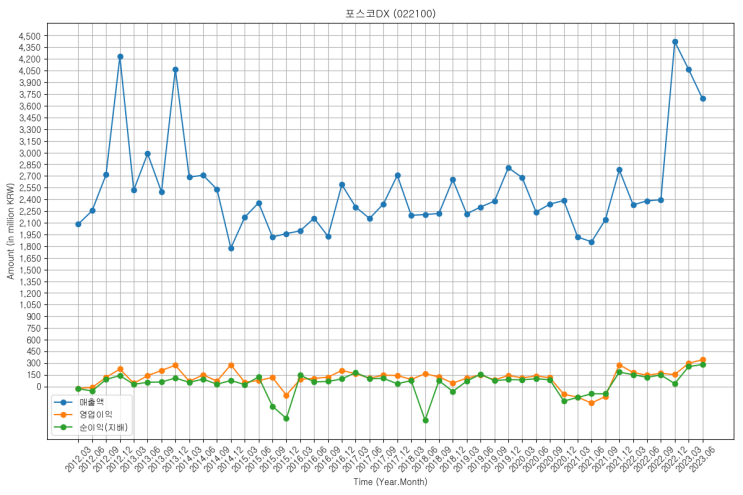This screenshot has height=495, width=743.
Task: Click the 1,200 y-axis tick label
Action: [29, 293]
